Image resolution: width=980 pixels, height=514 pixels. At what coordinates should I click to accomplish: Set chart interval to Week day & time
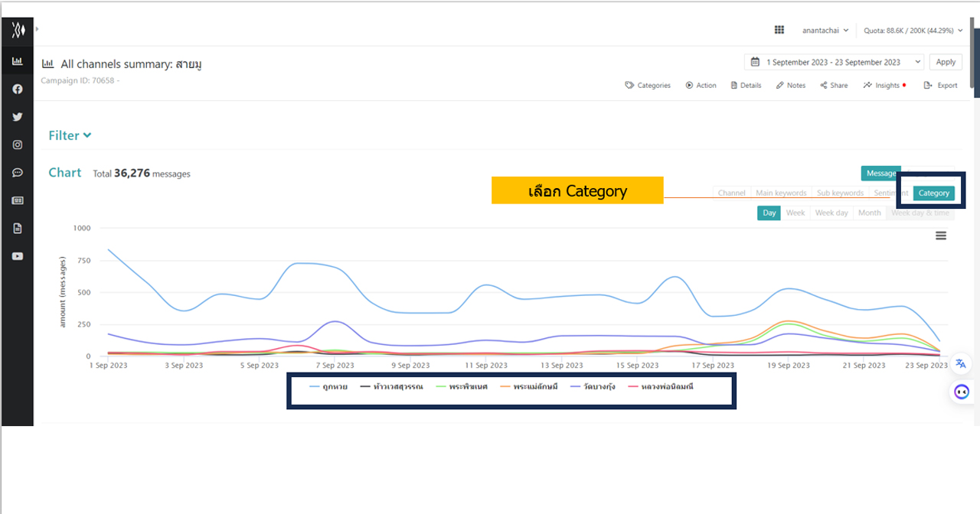(x=920, y=213)
